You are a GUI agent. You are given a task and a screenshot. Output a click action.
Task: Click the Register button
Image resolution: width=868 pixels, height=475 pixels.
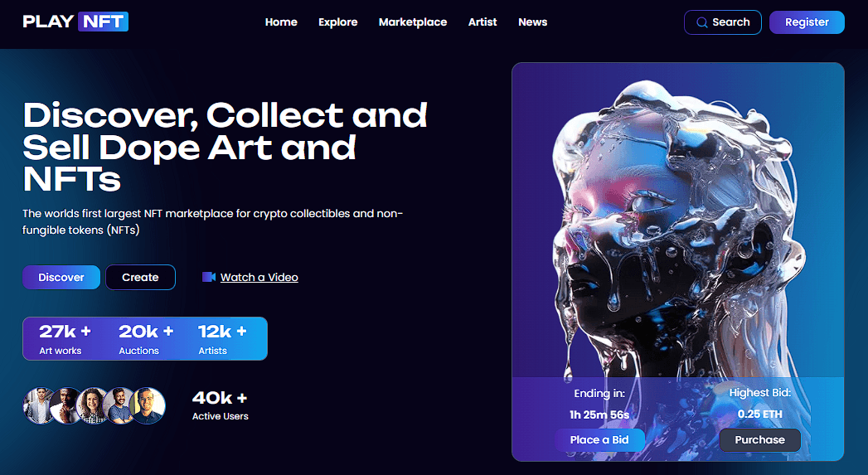[x=807, y=22]
